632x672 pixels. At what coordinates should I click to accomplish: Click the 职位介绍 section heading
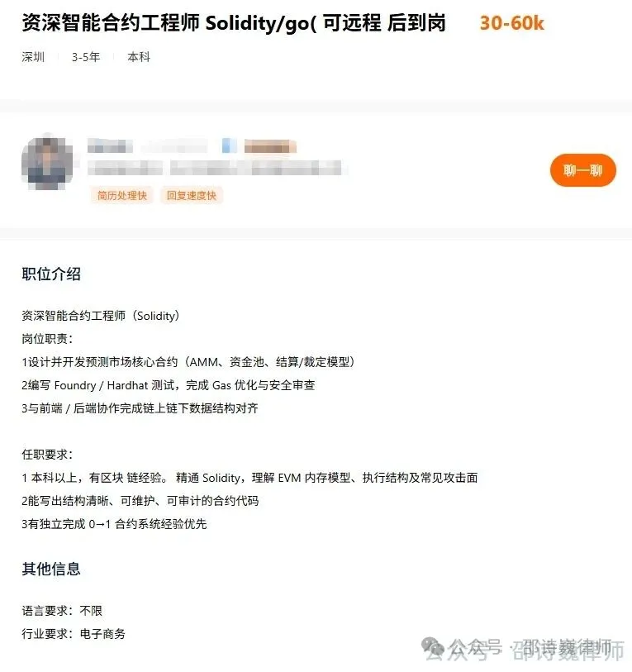(x=51, y=274)
